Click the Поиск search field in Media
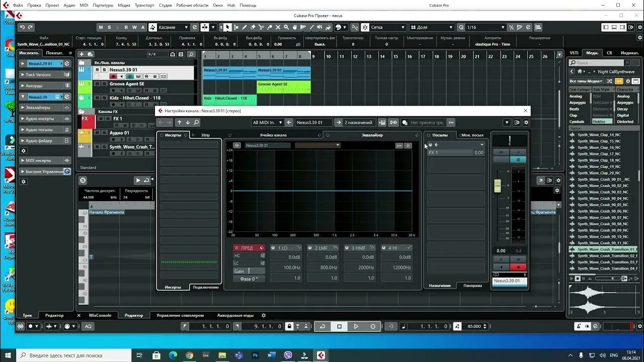644x362 pixels. point(596,63)
